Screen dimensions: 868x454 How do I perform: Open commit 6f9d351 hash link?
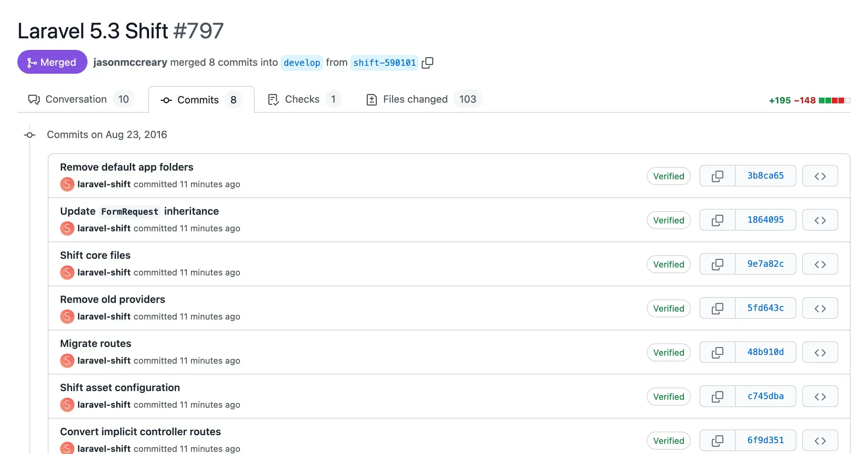click(766, 441)
